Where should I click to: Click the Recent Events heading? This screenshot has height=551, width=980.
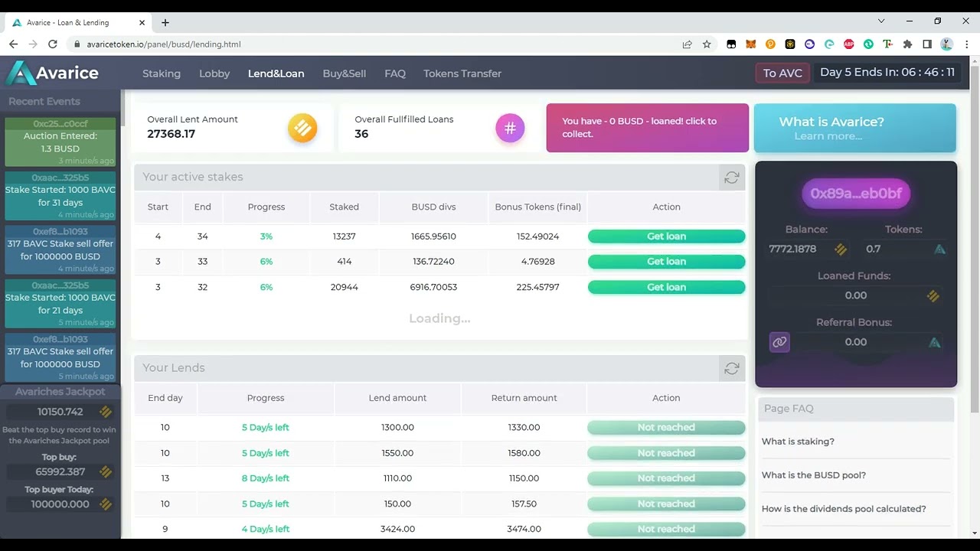click(44, 101)
